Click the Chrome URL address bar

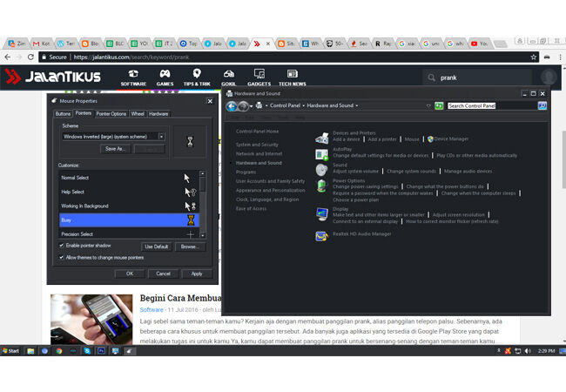pos(289,57)
